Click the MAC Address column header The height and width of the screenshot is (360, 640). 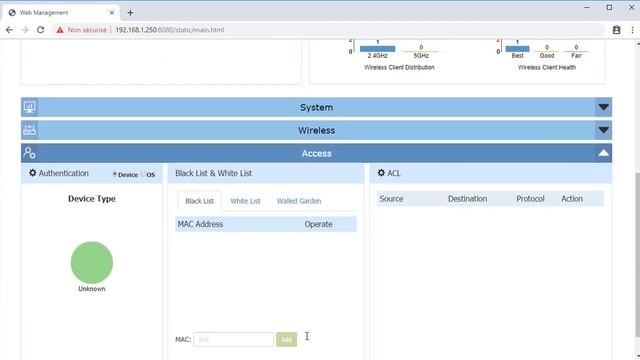(x=200, y=224)
